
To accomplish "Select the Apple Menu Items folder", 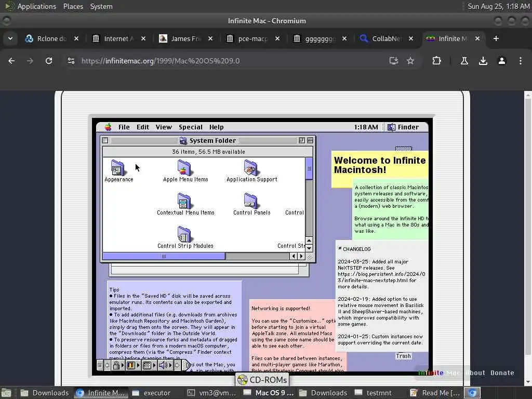I will click(184, 168).
